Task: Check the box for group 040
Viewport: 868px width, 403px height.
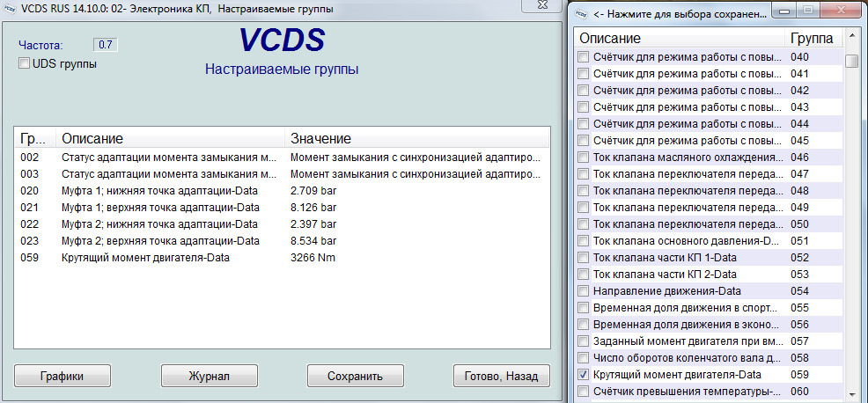Action: pos(584,57)
